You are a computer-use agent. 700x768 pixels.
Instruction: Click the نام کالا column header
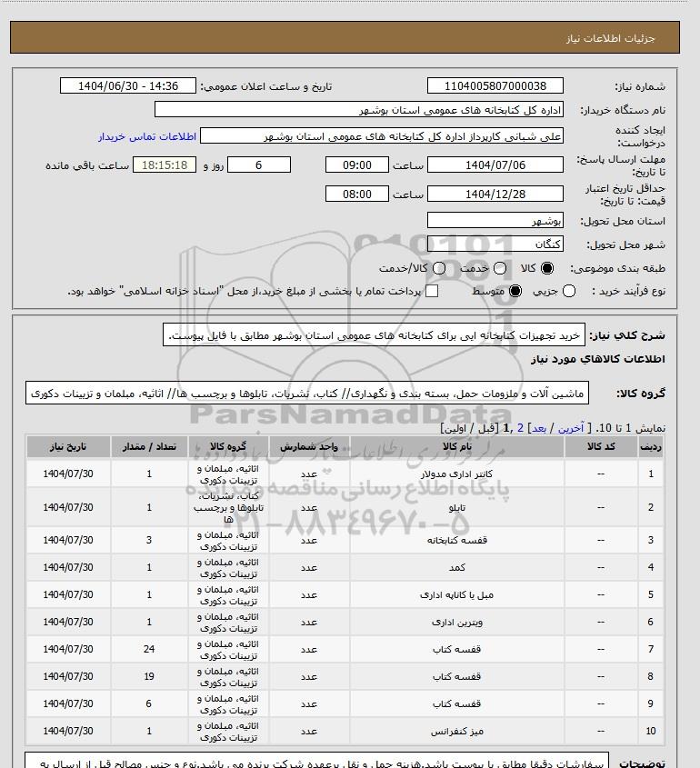click(x=456, y=447)
